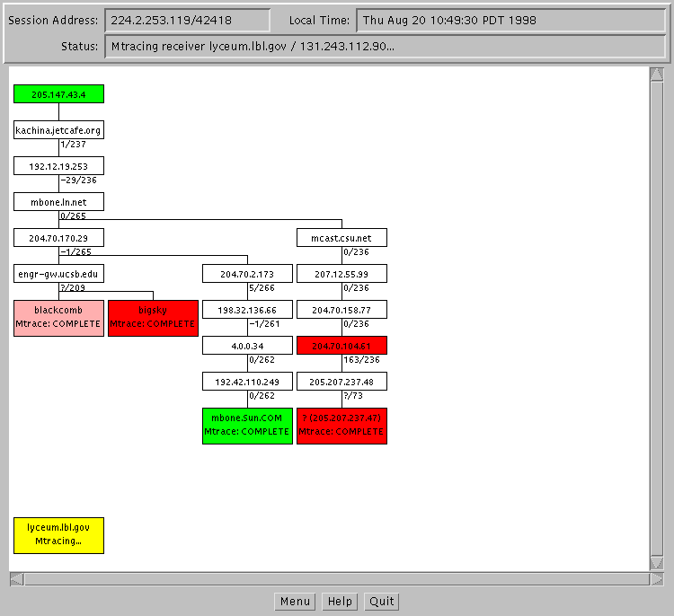
Task: Select the 192.42.110.249 router node
Action: point(247,382)
